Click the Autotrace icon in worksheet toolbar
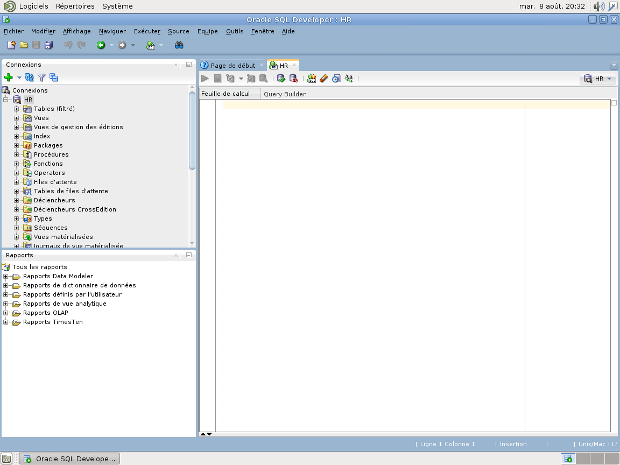 pos(251,78)
